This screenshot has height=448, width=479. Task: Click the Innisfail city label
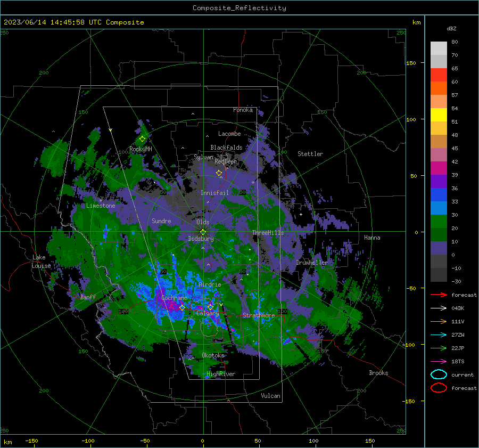pos(214,193)
